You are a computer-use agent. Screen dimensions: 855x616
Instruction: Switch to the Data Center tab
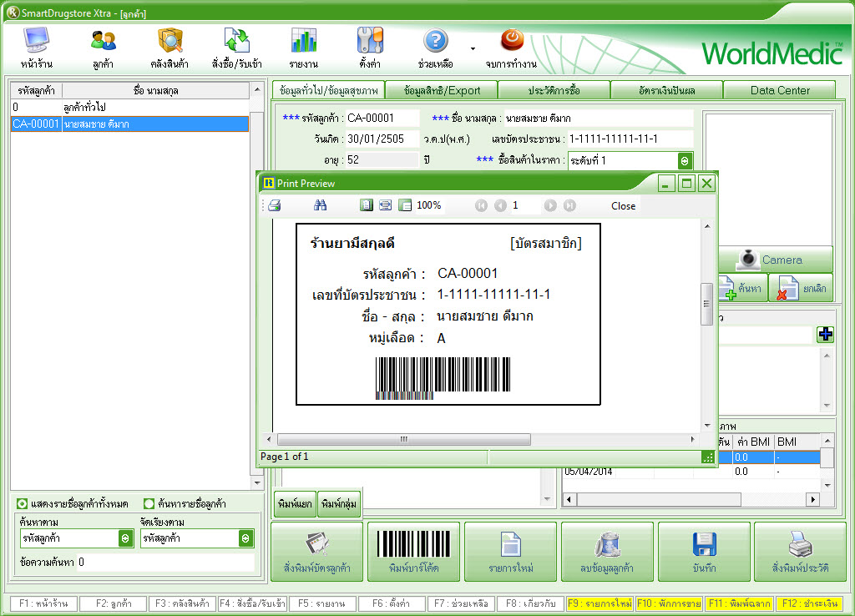(x=779, y=90)
